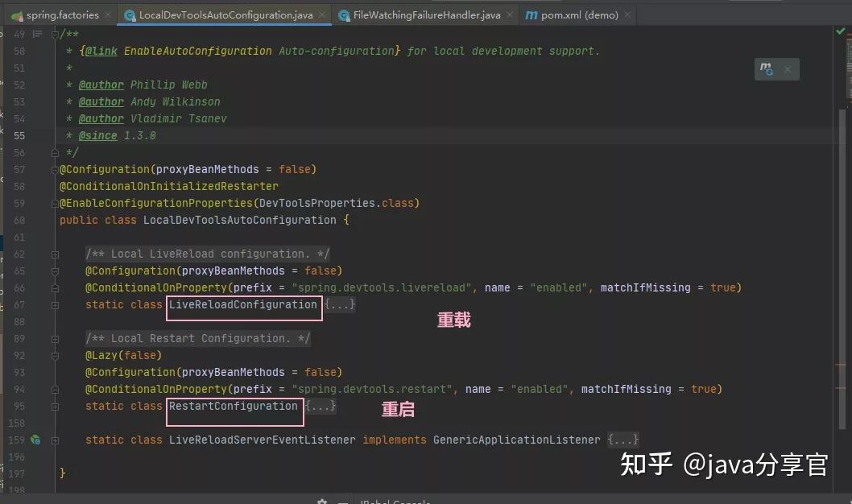Close the pom.xml (demo) tab
The height and width of the screenshot is (504, 852).
point(627,14)
